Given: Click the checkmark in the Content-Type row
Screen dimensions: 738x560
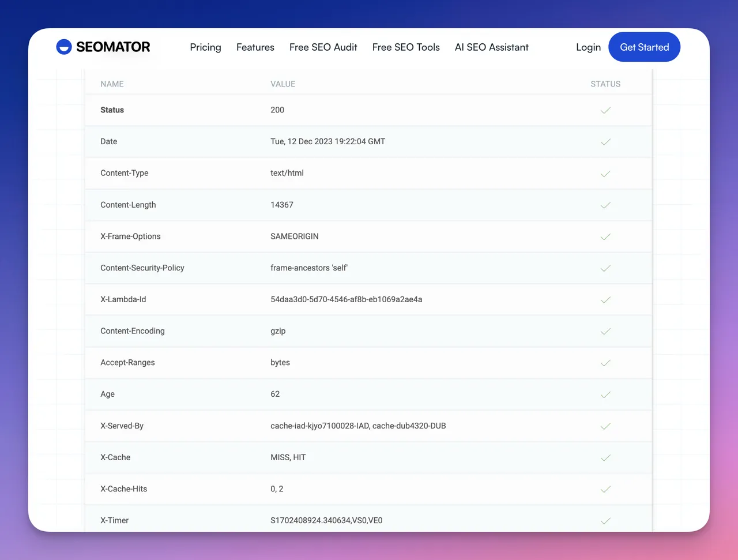Looking at the screenshot, I should [605, 174].
